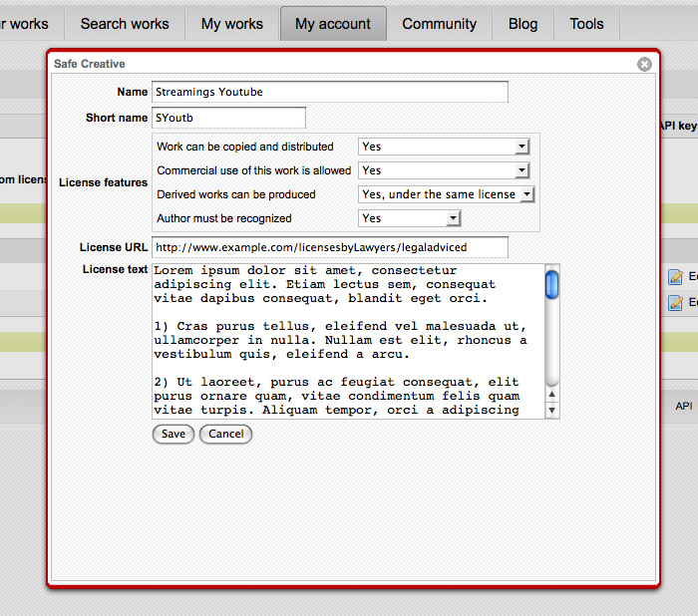This screenshot has height=616, width=698.
Task: Open the Blog tab
Action: point(523,24)
